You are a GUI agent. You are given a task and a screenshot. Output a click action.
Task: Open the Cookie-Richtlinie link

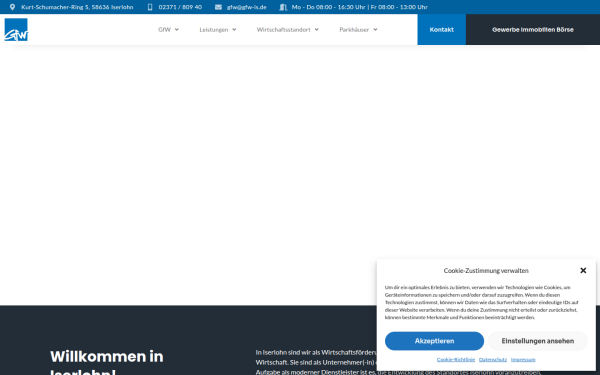pyautogui.click(x=456, y=360)
